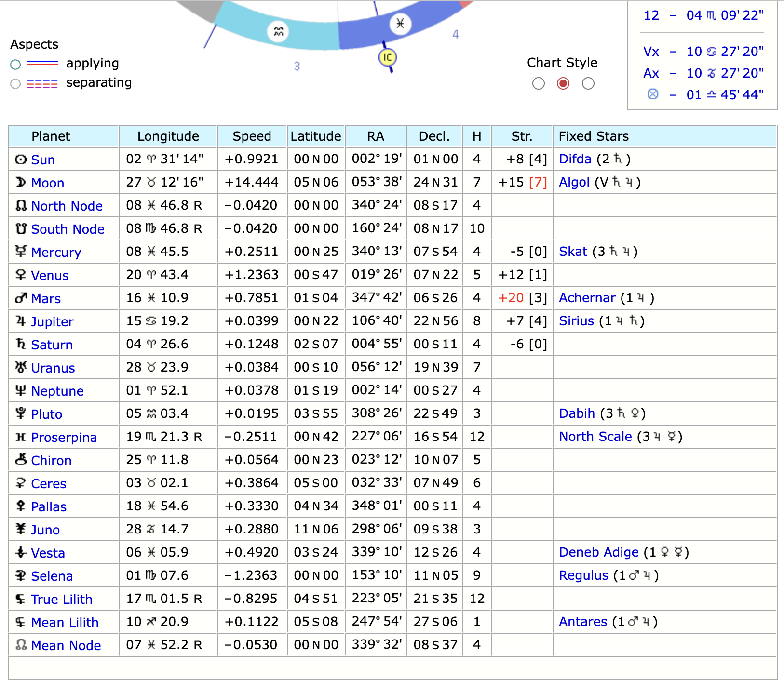Click the Aquarius symbol on the chart wheel
The image size is (784, 693).
coord(277,32)
